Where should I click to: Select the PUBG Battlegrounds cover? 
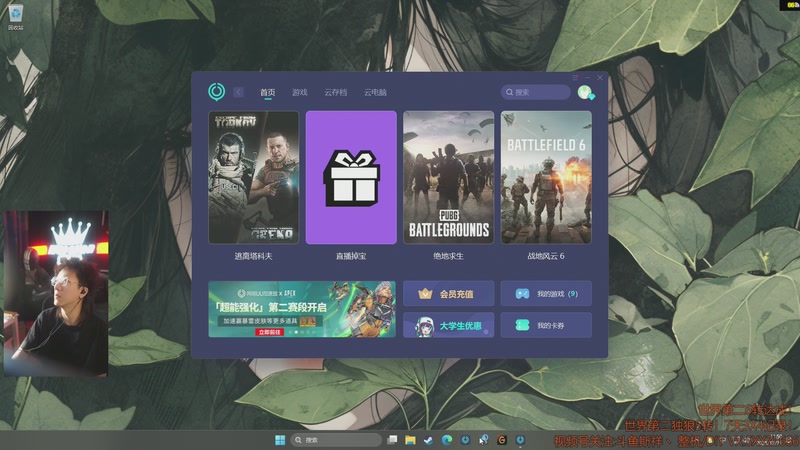(x=448, y=177)
